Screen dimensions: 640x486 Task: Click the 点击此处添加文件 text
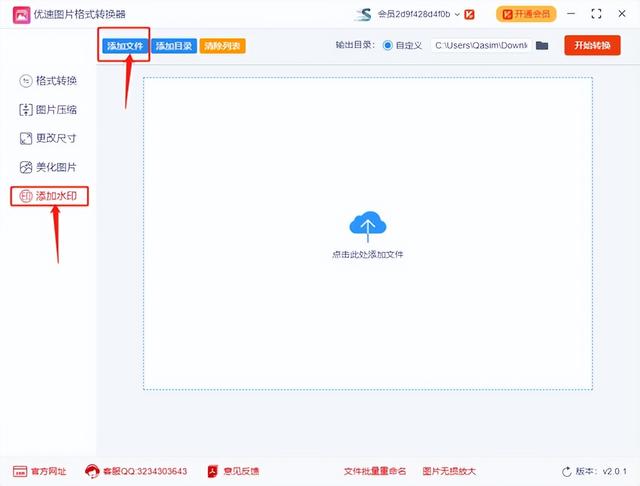[368, 255]
